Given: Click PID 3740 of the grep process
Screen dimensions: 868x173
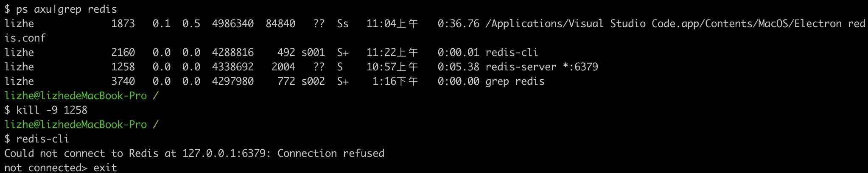Looking at the screenshot, I should pos(123,81).
